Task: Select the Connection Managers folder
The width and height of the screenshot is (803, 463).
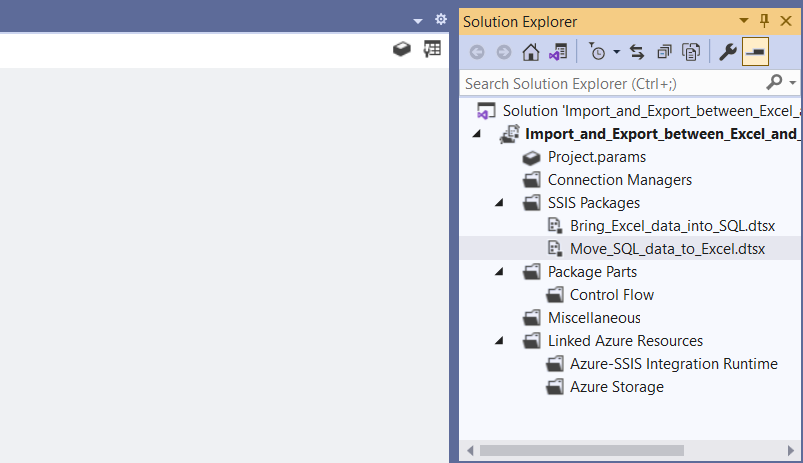Action: click(x=619, y=180)
